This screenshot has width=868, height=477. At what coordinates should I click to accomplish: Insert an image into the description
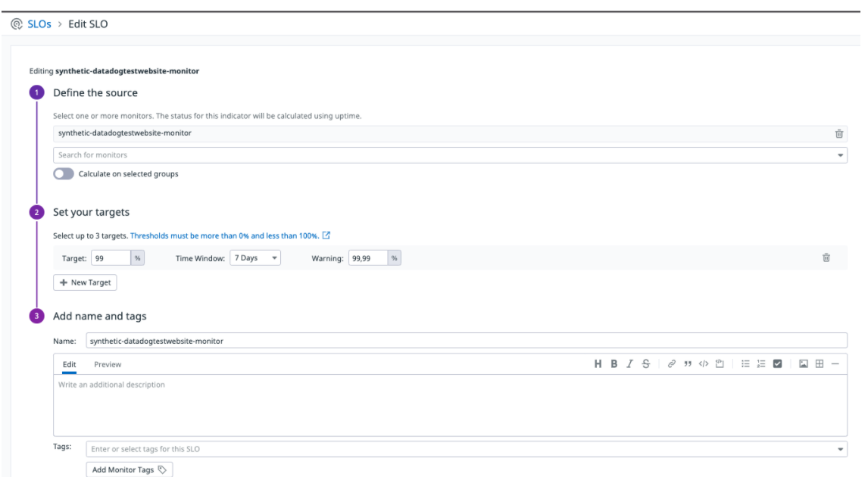click(x=804, y=363)
